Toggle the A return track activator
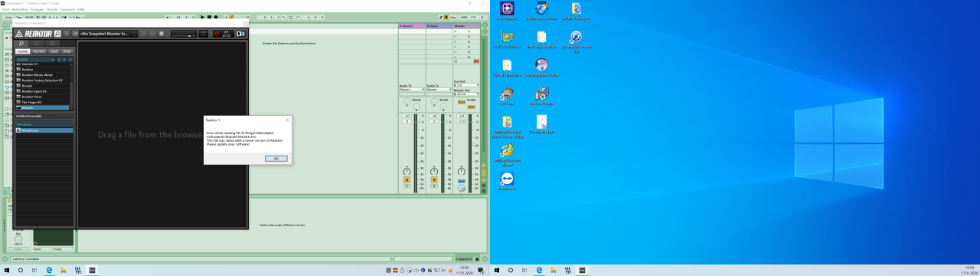Screen dimensions: 980x276 point(407,179)
